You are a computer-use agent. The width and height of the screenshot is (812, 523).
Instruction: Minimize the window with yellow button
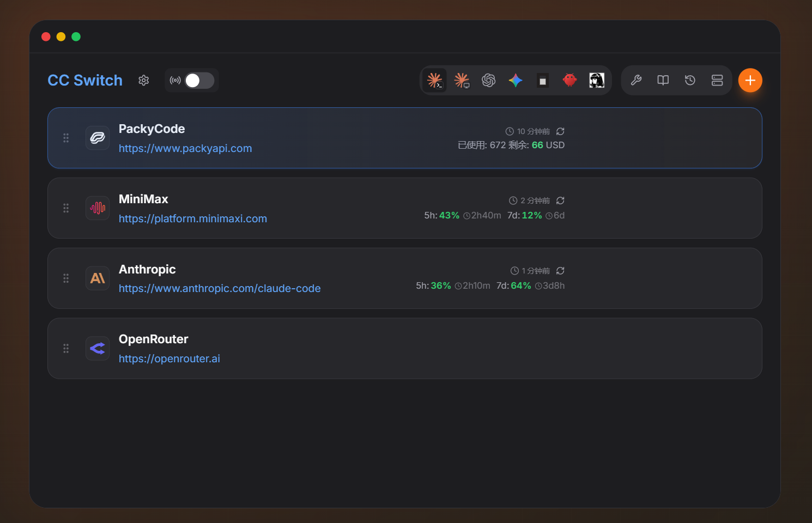(x=61, y=37)
